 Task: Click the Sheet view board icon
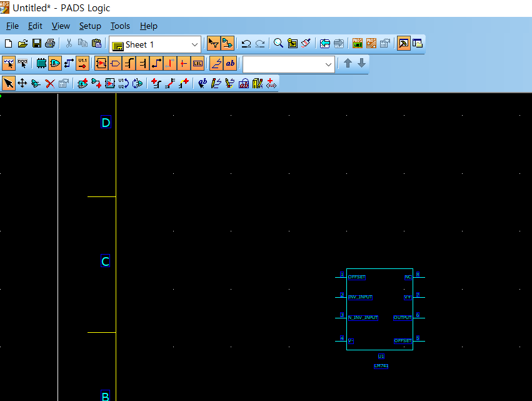pyautogui.click(x=293, y=43)
